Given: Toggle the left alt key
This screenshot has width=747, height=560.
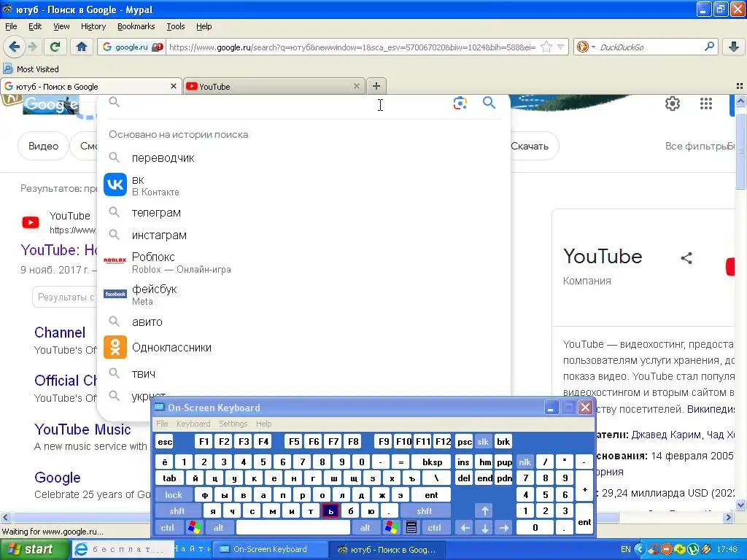Looking at the screenshot, I should [x=219, y=528].
